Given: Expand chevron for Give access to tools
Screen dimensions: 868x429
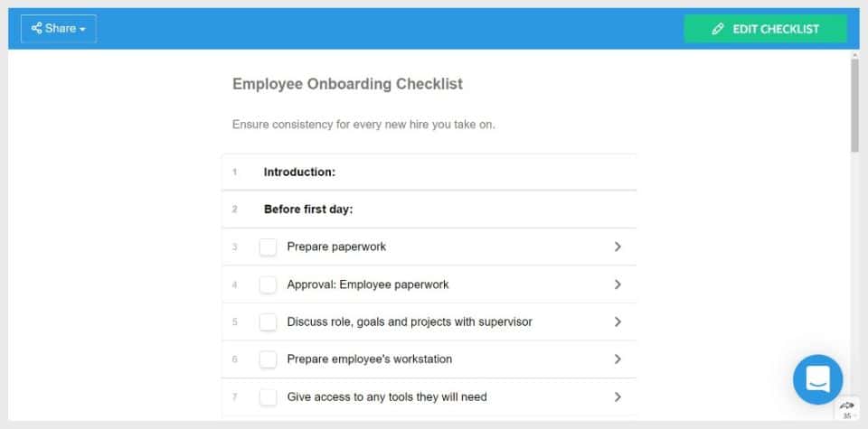Looking at the screenshot, I should coord(618,396).
